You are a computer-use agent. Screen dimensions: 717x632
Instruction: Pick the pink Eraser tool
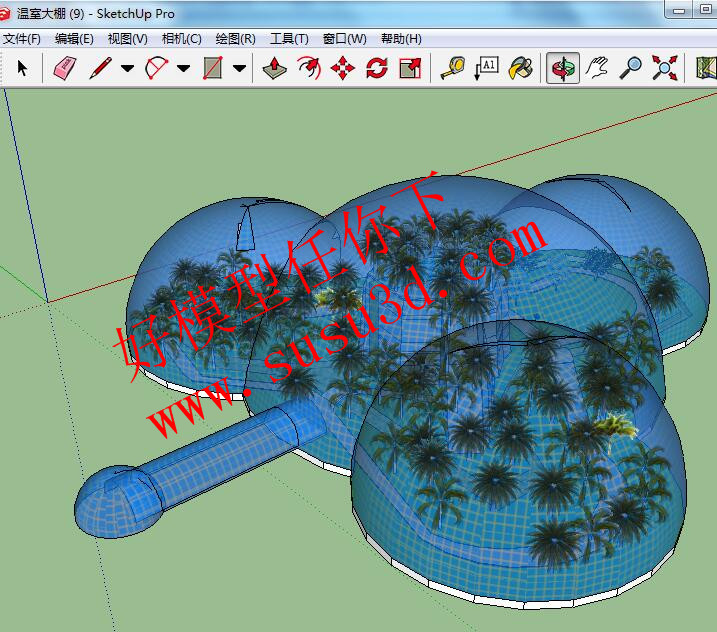point(65,68)
